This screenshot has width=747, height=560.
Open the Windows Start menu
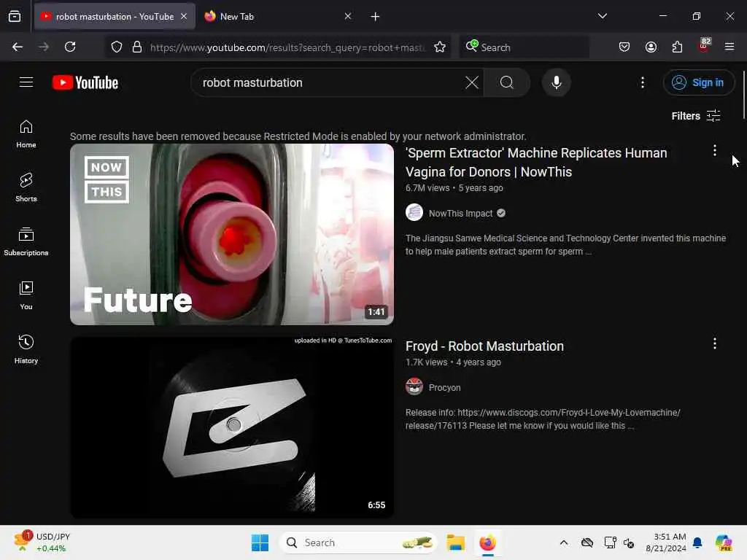pyautogui.click(x=260, y=542)
